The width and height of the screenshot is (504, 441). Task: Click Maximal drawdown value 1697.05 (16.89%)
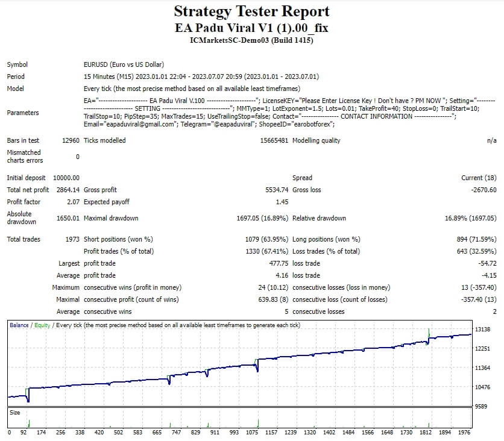coord(262,219)
